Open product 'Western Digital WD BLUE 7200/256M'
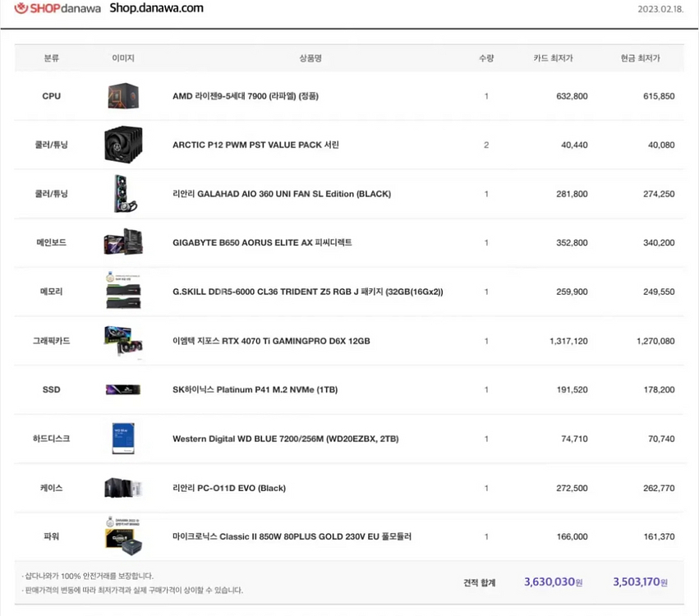Viewport: 699px width, 616px height. (x=286, y=439)
